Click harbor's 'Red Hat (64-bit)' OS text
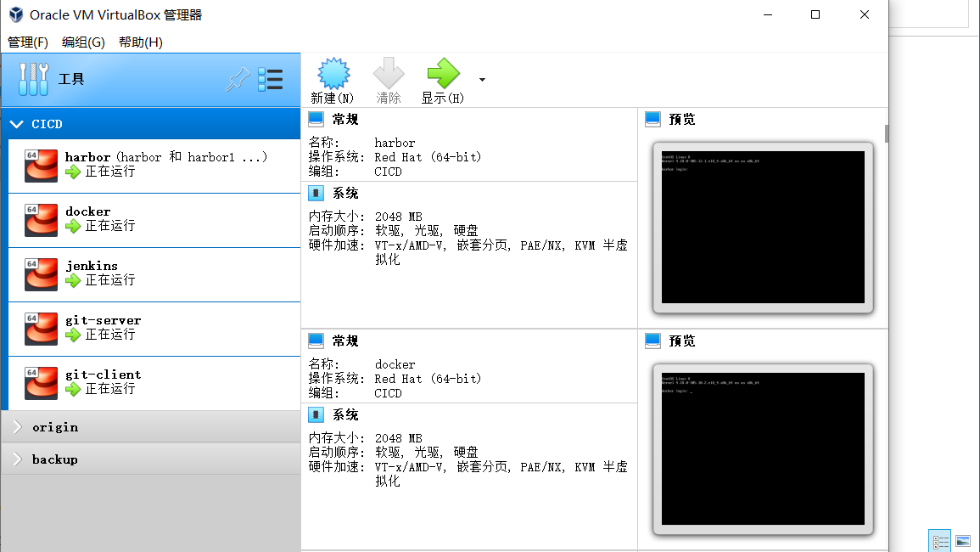 tap(428, 157)
